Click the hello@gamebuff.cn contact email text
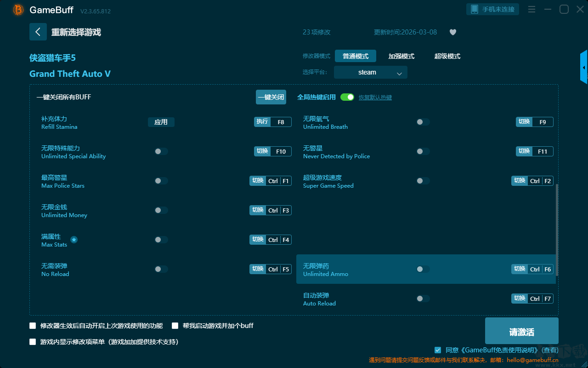Screen dimensions: 588x368 pyautogui.click(x=532, y=360)
